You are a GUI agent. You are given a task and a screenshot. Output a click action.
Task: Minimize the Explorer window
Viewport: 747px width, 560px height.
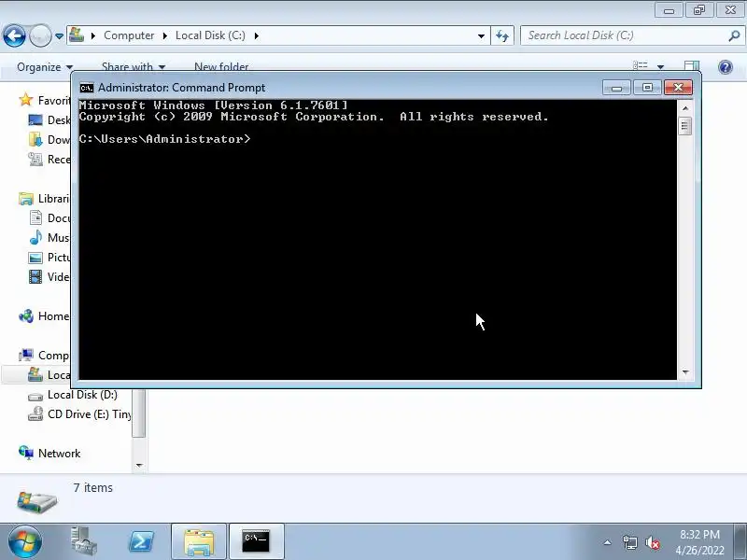pos(669,10)
